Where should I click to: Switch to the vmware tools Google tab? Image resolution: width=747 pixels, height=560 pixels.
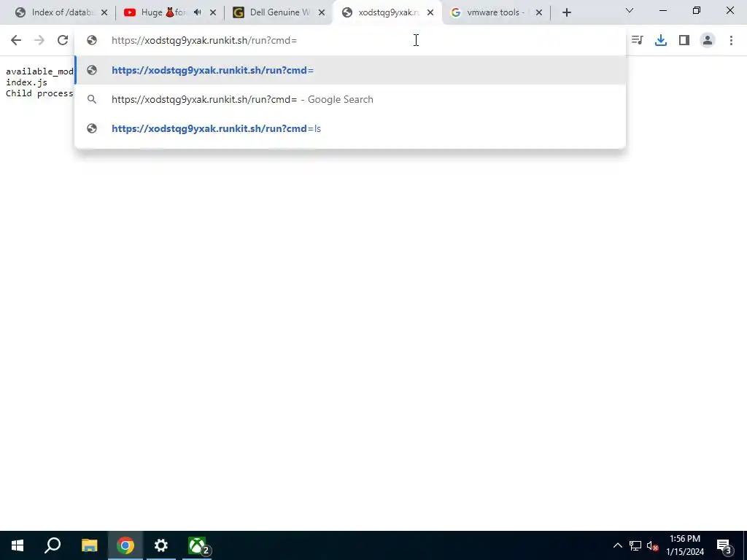[x=495, y=13]
